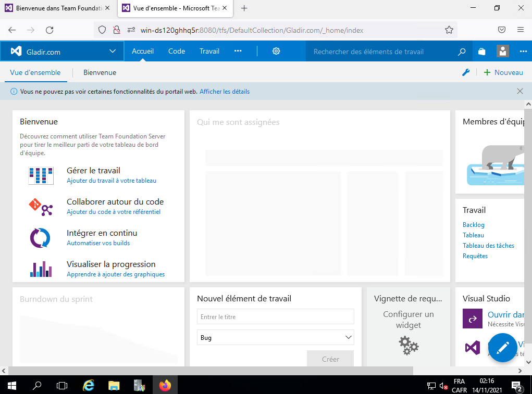The width and height of the screenshot is (532, 394).
Task: Open the Pocket save icon in Firefox
Action: pos(502,30)
